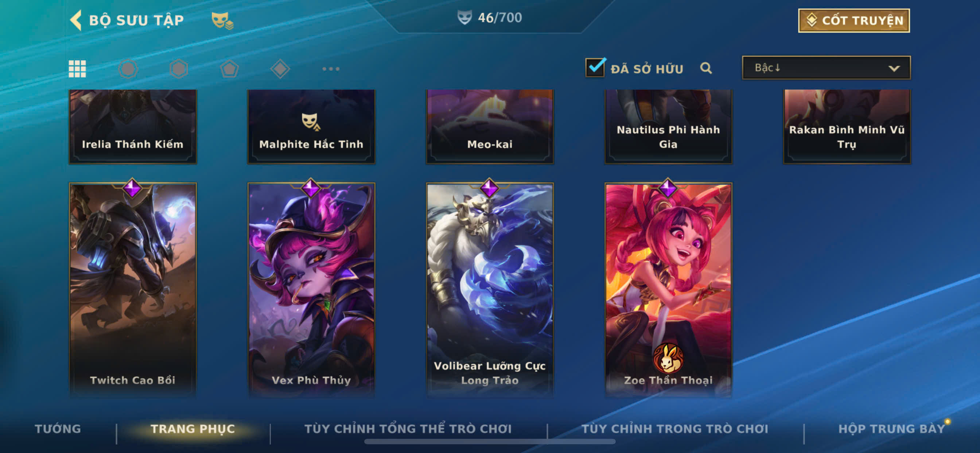This screenshot has width=980, height=453.
Task: Open the Vex Phù Thủy skin card
Action: 311,290
